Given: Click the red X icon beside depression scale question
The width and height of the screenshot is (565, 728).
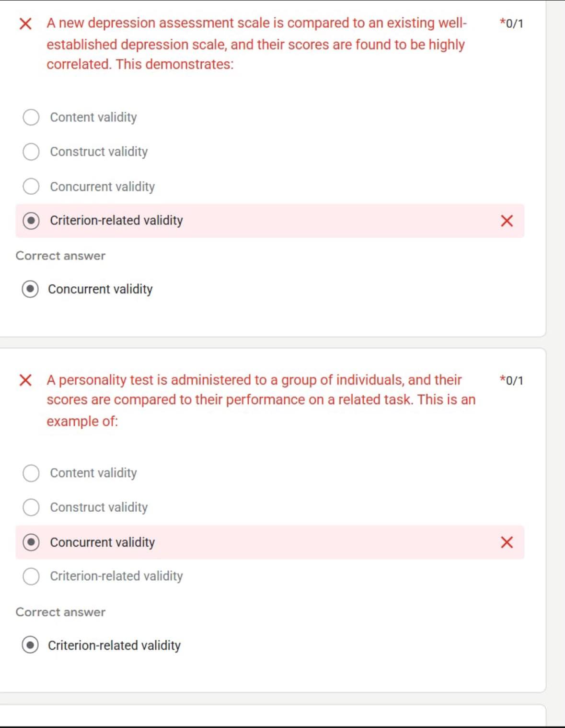Looking at the screenshot, I should click(25, 23).
